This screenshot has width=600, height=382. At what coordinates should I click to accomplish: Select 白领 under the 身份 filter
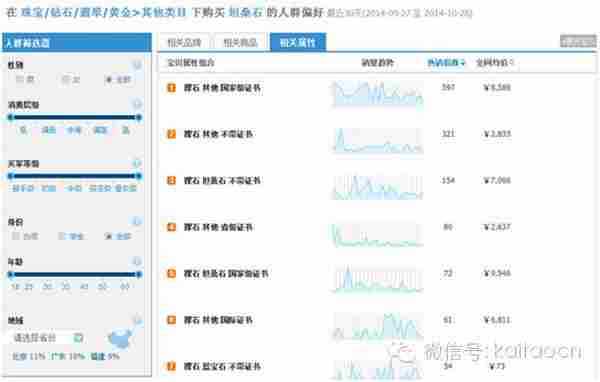[x=25, y=236]
